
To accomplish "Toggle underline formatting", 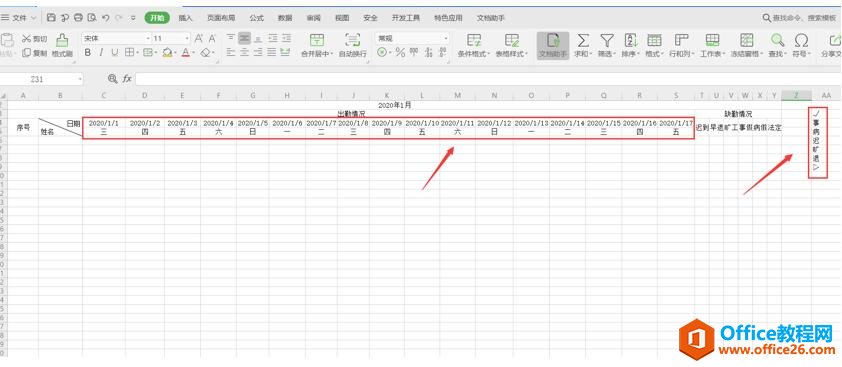I will (x=114, y=53).
